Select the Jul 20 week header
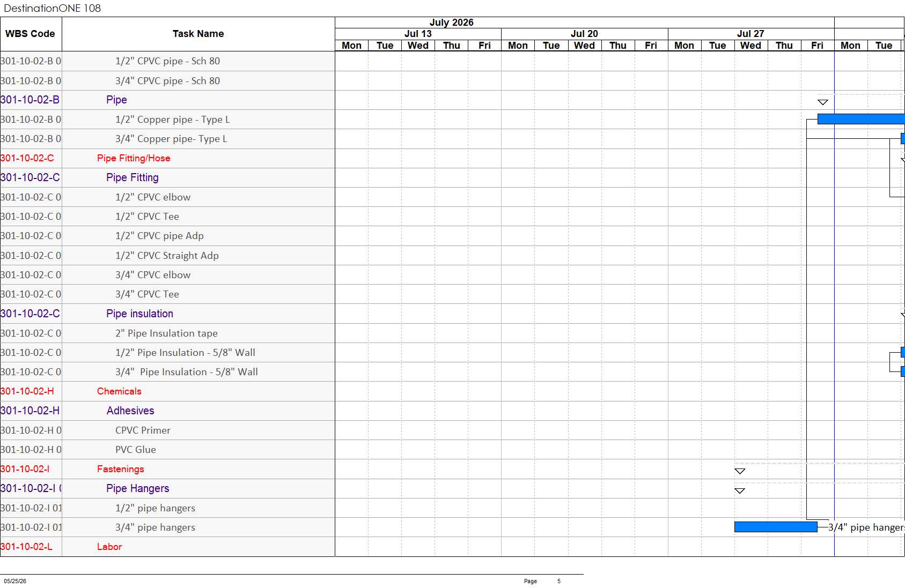 584,34
